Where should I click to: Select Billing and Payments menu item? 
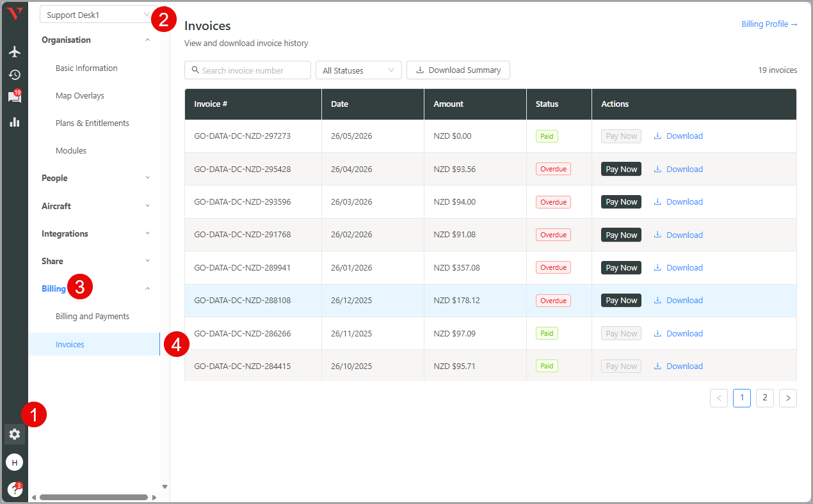point(92,317)
